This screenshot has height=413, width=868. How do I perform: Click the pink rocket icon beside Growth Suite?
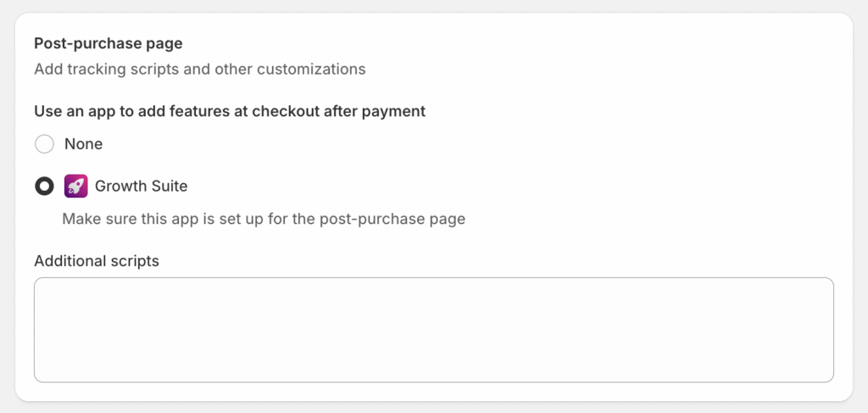pos(75,186)
